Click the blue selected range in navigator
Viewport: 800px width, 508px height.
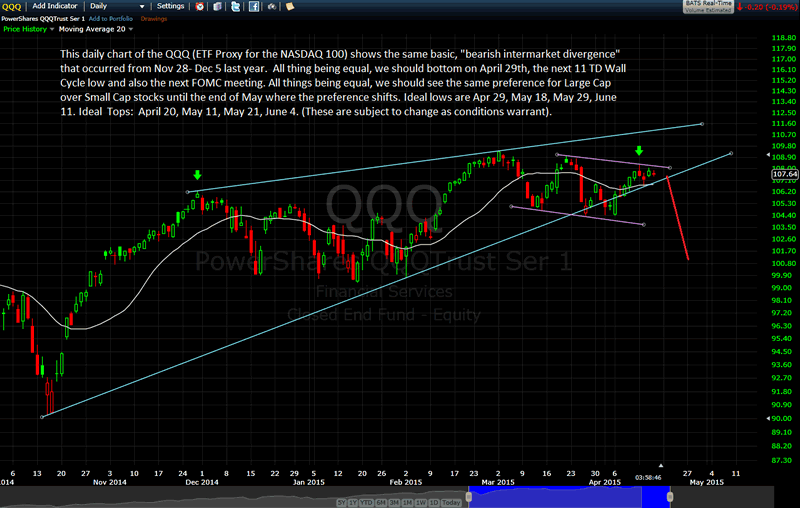(569, 497)
